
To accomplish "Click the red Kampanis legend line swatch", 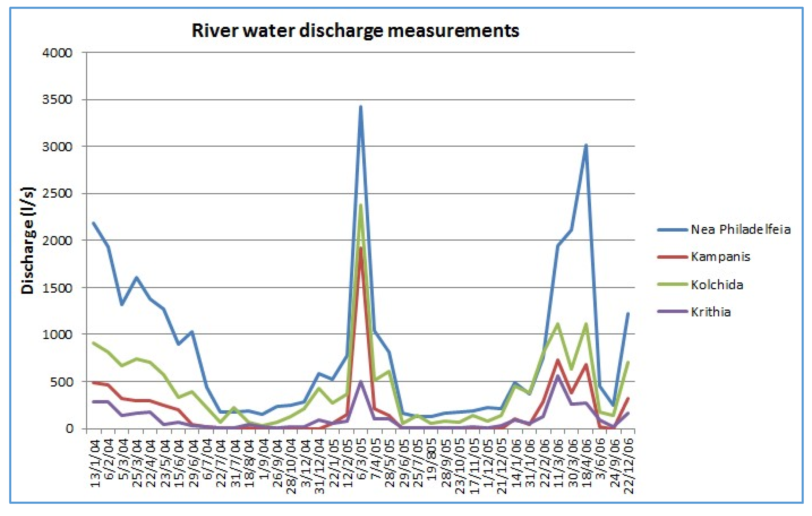I will [x=672, y=257].
